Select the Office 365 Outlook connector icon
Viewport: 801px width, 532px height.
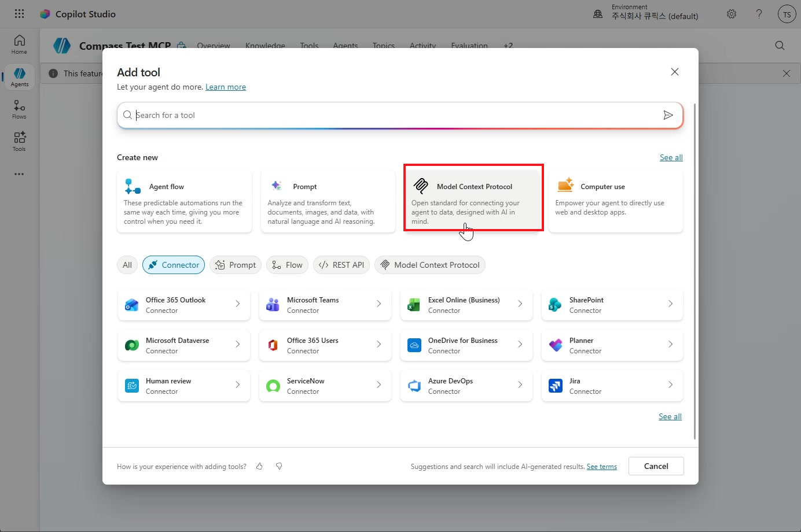132,305
